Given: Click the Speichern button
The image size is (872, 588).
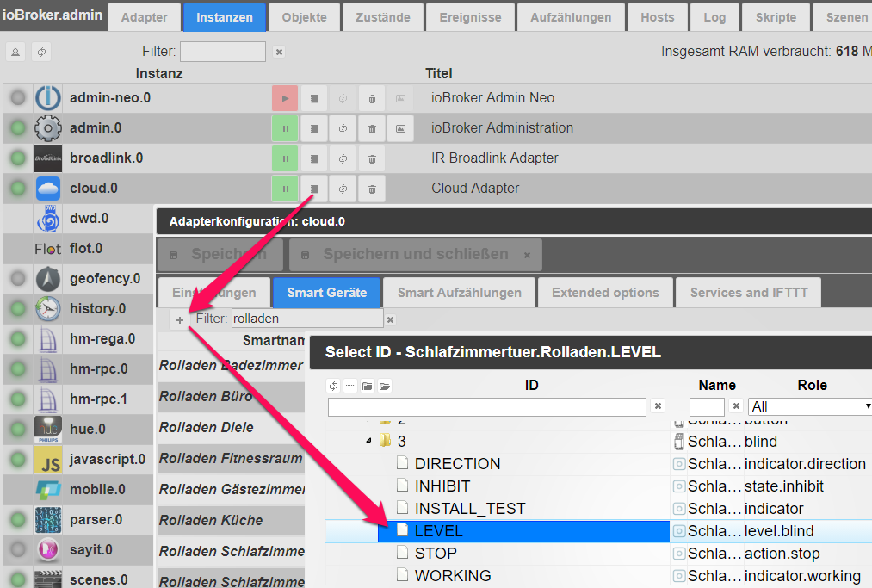Looking at the screenshot, I should coord(220,254).
